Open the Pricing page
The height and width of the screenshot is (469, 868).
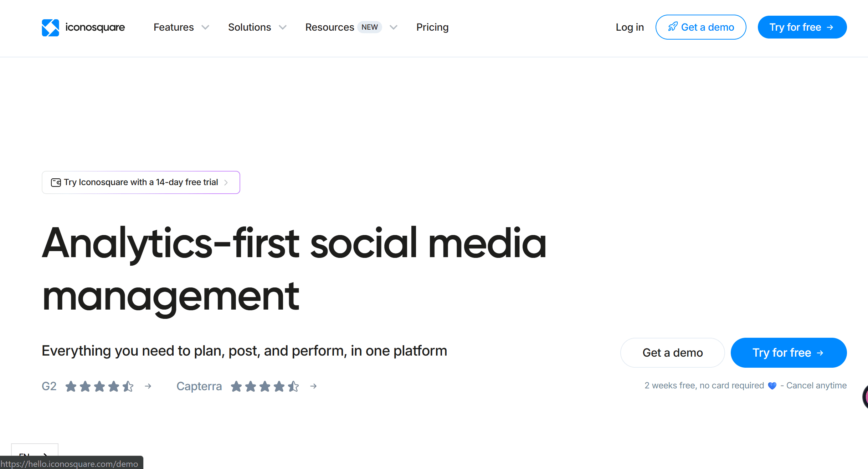pyautogui.click(x=432, y=27)
